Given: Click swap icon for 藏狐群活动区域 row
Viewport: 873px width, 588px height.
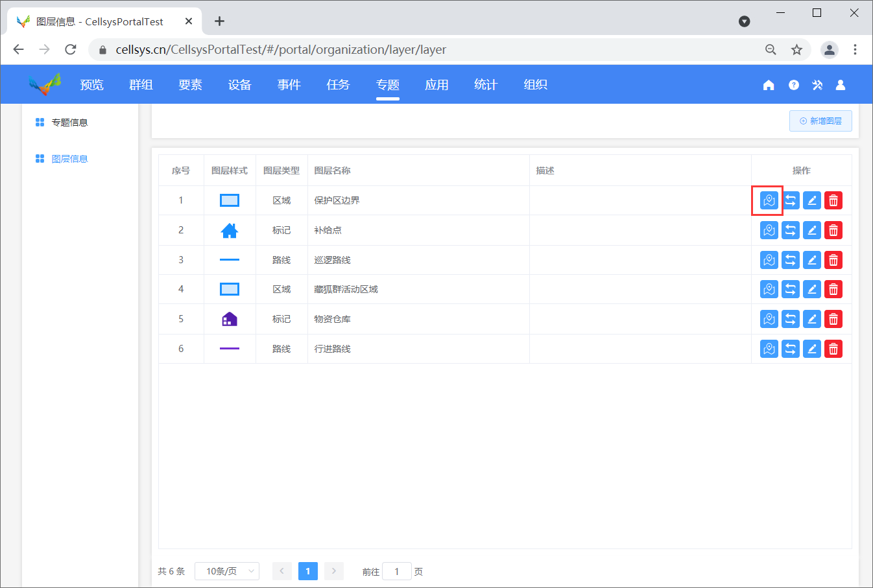Looking at the screenshot, I should point(790,289).
